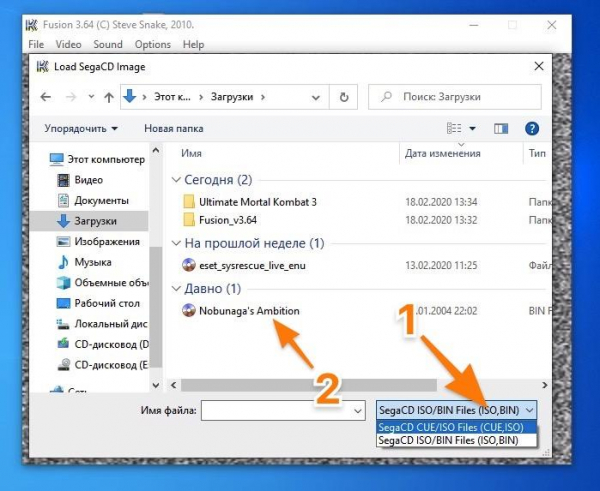
Task: Open the Упорядочить dropdown menu
Action: point(81,129)
